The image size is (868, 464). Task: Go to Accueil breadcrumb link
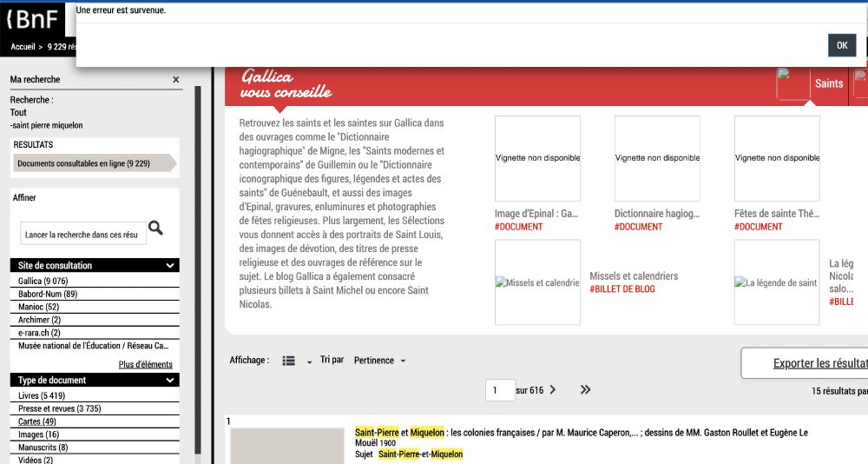(x=23, y=47)
